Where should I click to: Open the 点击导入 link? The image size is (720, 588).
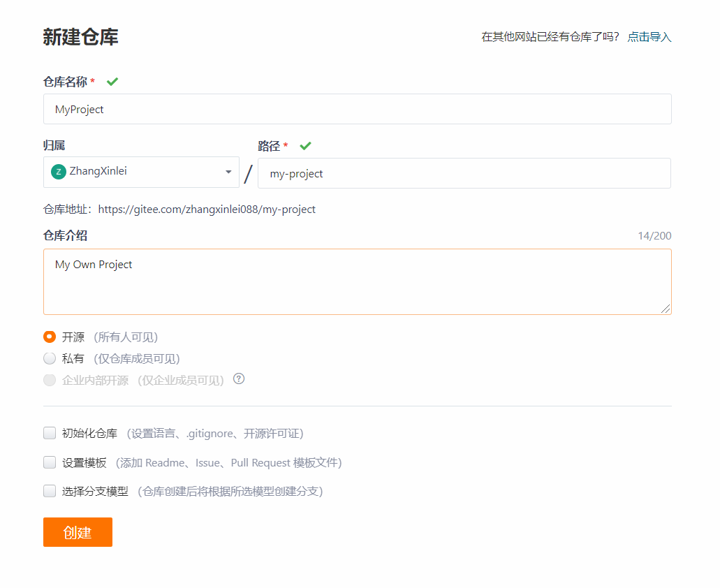coord(649,37)
